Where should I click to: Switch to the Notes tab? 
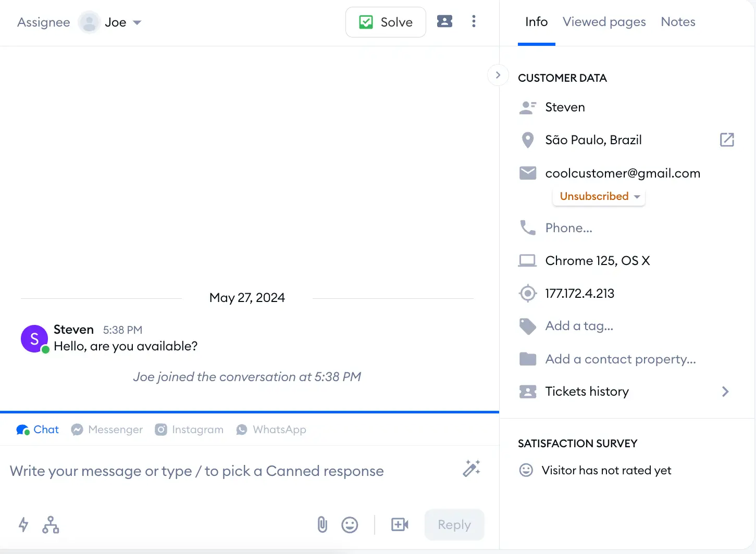point(678,22)
